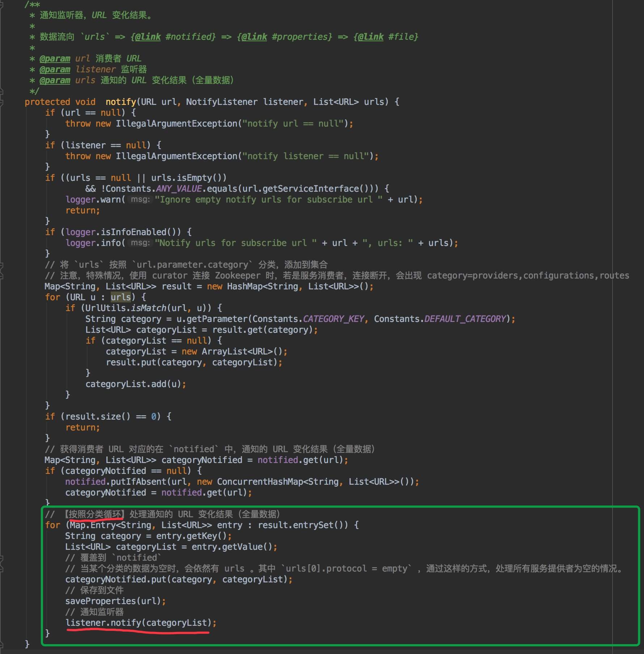Image resolution: width=644 pixels, height=654 pixels.
Task: Click the DEFAULT_CATEGORY constant
Action: [x=465, y=319]
